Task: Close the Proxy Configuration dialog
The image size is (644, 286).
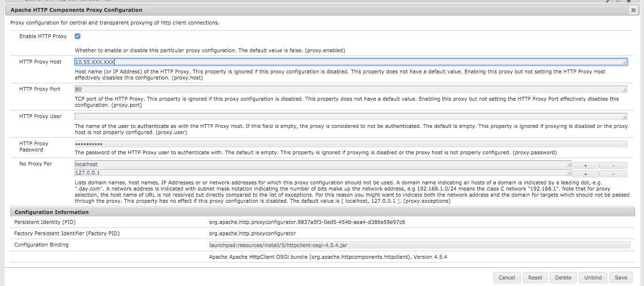Action: pos(633,10)
